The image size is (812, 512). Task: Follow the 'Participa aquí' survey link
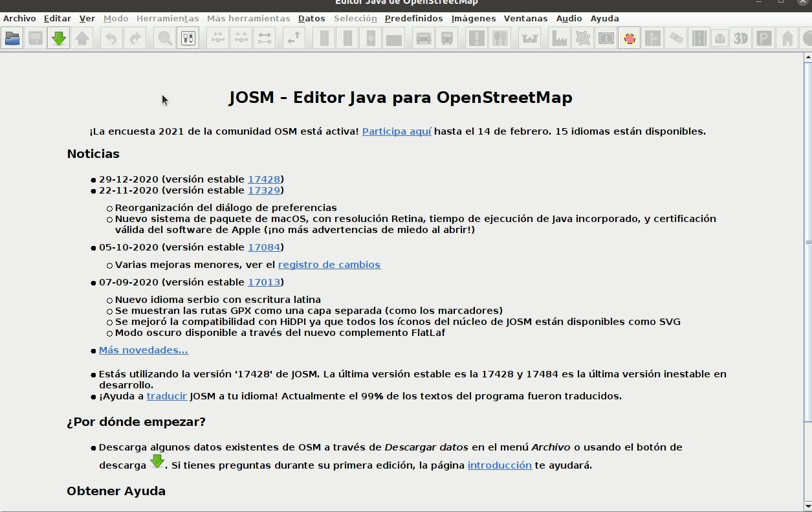point(397,131)
